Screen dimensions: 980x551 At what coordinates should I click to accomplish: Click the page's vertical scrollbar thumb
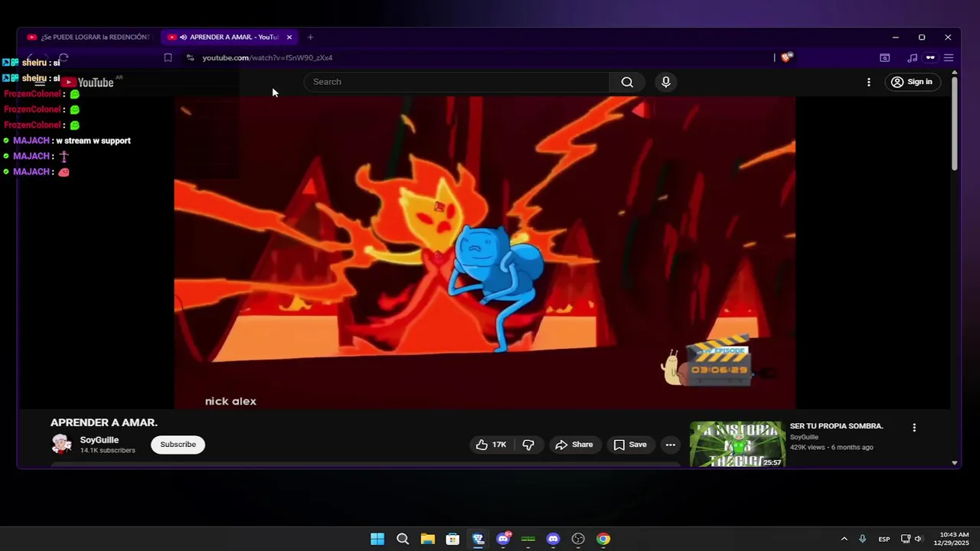tap(955, 124)
